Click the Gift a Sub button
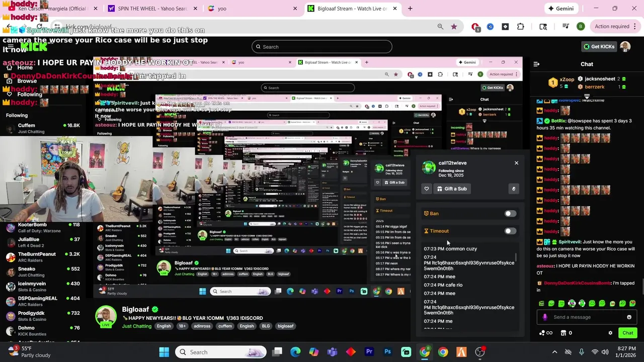 coord(452,189)
